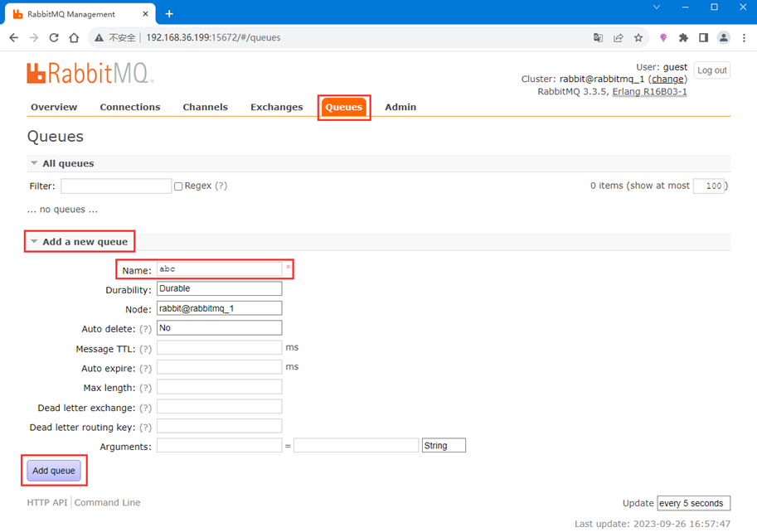The height and width of the screenshot is (532, 757).
Task: Click the Dead letter routing key field
Action: coord(219,426)
